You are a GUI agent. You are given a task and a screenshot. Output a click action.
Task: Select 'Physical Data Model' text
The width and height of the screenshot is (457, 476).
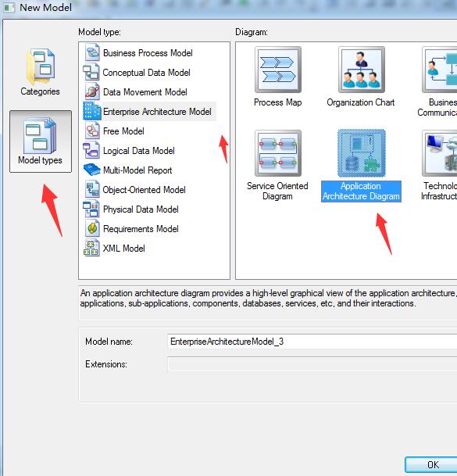(x=141, y=209)
